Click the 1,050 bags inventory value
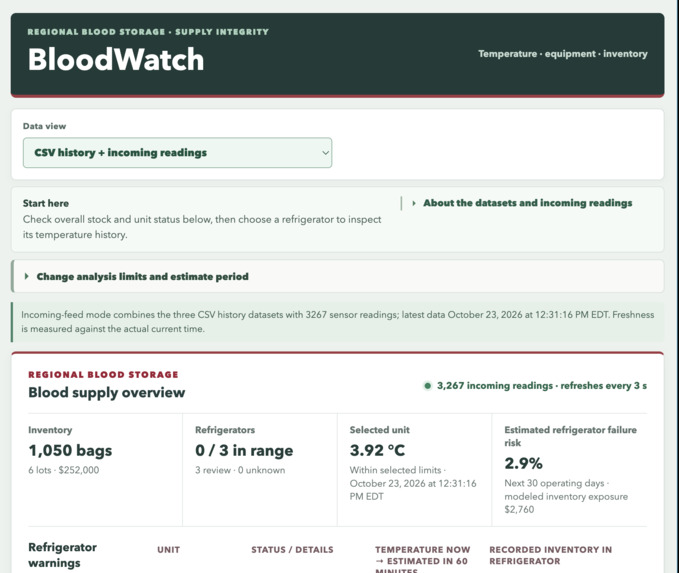The height and width of the screenshot is (573, 679). point(70,450)
